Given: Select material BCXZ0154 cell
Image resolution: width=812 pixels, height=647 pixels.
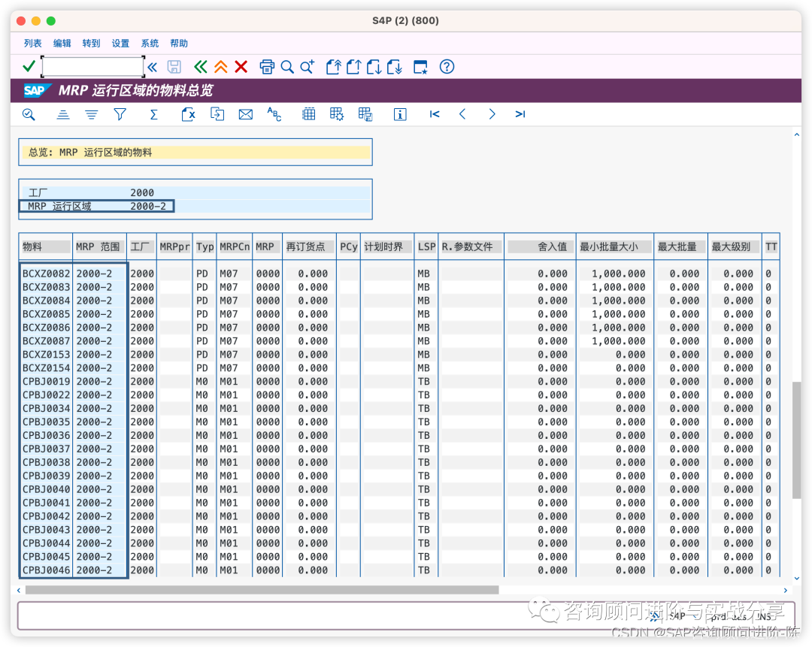Looking at the screenshot, I should pyautogui.click(x=46, y=368).
